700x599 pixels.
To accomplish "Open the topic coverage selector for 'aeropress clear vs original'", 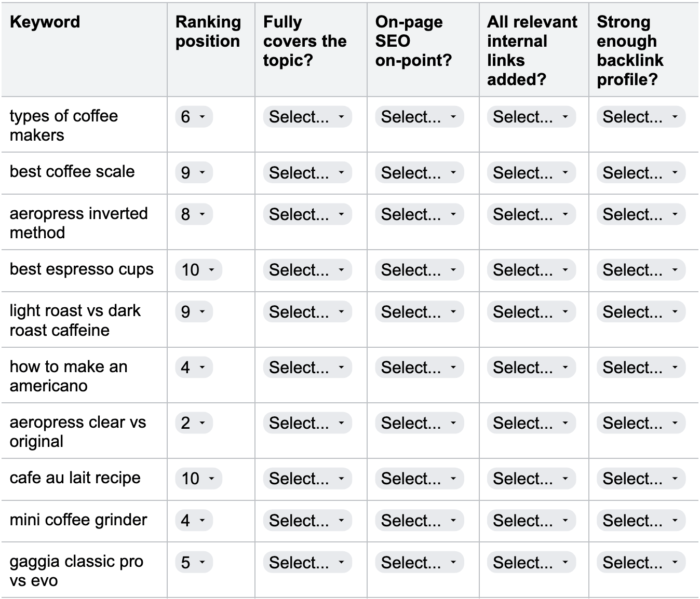I will pyautogui.click(x=307, y=423).
